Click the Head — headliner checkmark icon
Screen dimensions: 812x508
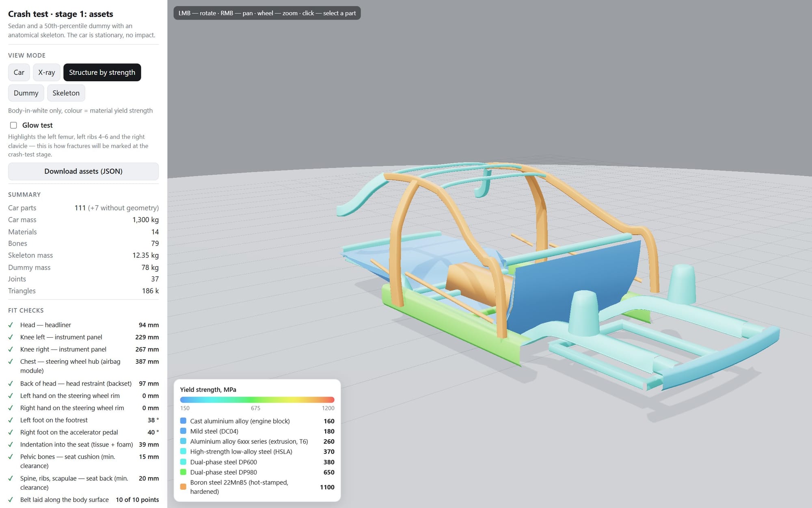pyautogui.click(x=11, y=325)
